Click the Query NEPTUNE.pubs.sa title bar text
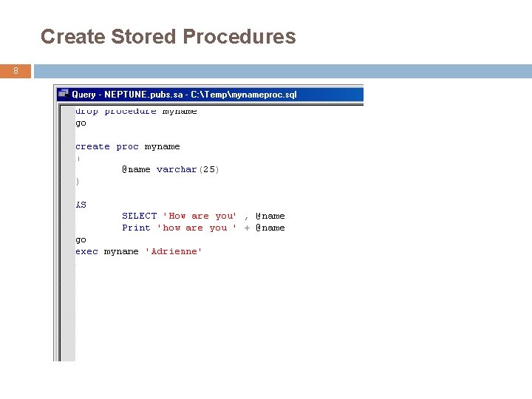This screenshot has width=532, height=399. 184,95
